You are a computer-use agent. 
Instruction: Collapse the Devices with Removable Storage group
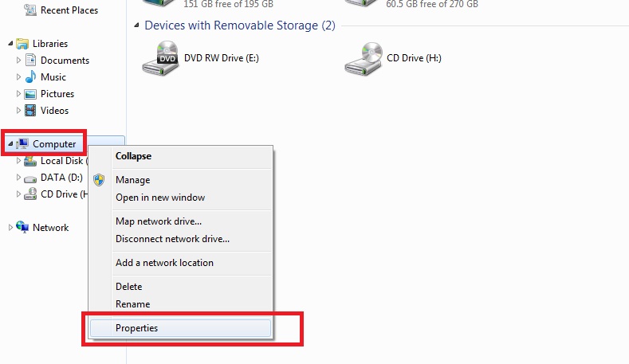(x=137, y=25)
